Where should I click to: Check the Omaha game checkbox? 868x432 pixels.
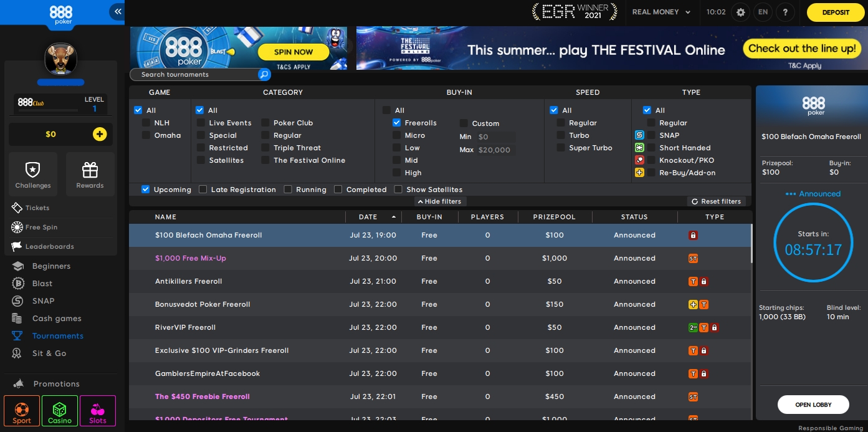click(146, 135)
